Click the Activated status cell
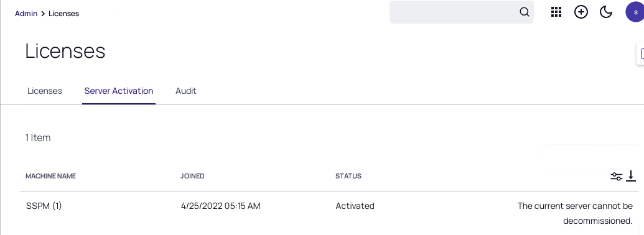This screenshot has height=235, width=644. [355, 206]
